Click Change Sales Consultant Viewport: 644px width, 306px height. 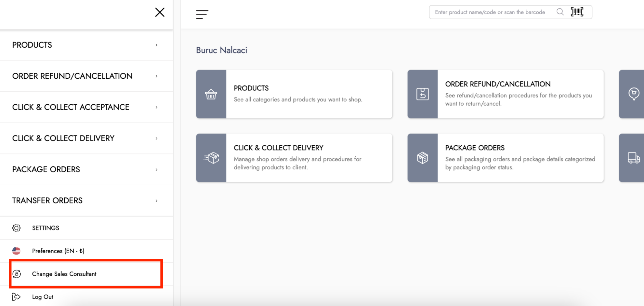64,274
